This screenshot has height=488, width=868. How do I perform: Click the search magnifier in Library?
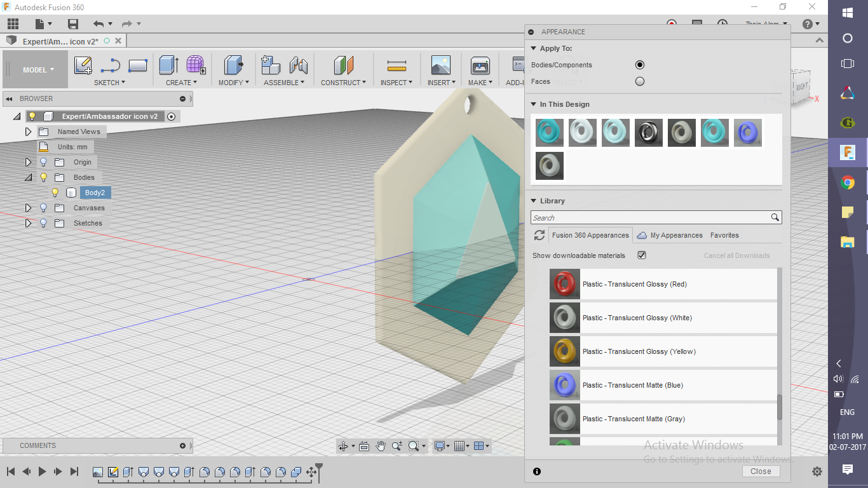775,217
